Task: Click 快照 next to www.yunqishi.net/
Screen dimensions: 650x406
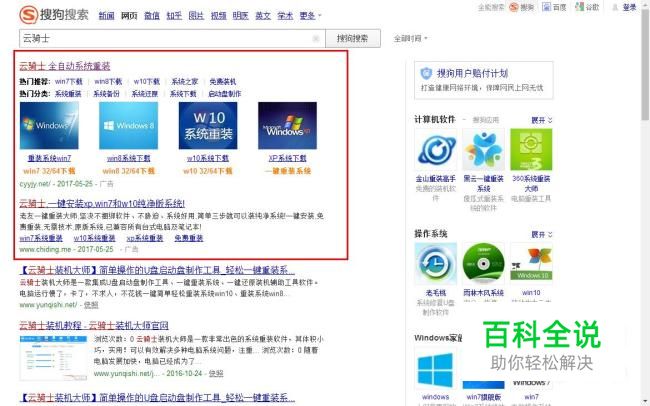Action: pyautogui.click(x=91, y=305)
